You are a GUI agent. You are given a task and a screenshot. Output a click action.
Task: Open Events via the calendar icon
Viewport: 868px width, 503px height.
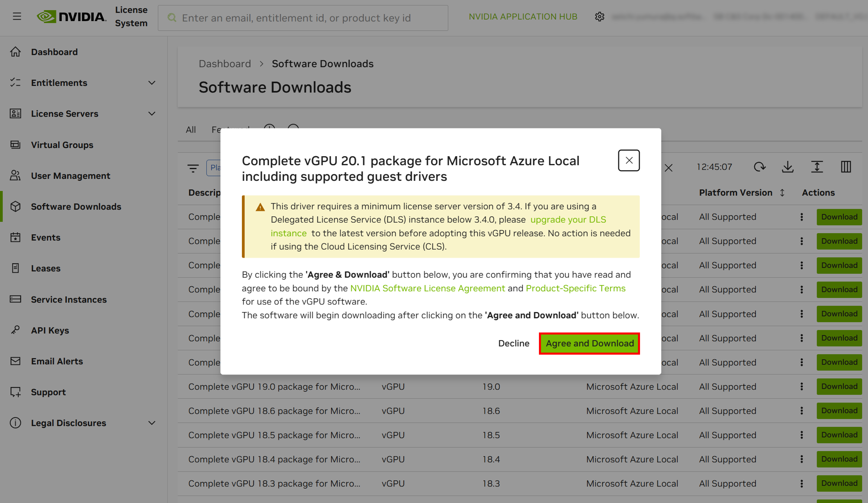(x=15, y=237)
